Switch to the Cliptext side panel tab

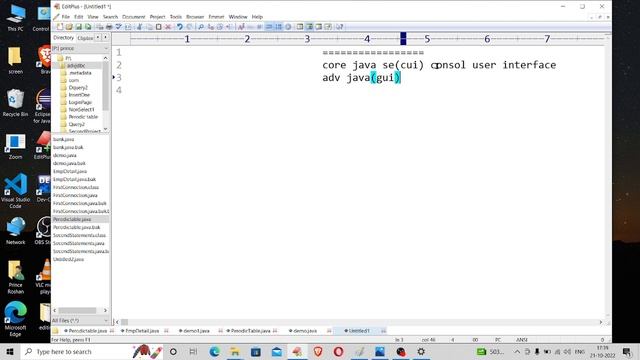click(x=85, y=38)
